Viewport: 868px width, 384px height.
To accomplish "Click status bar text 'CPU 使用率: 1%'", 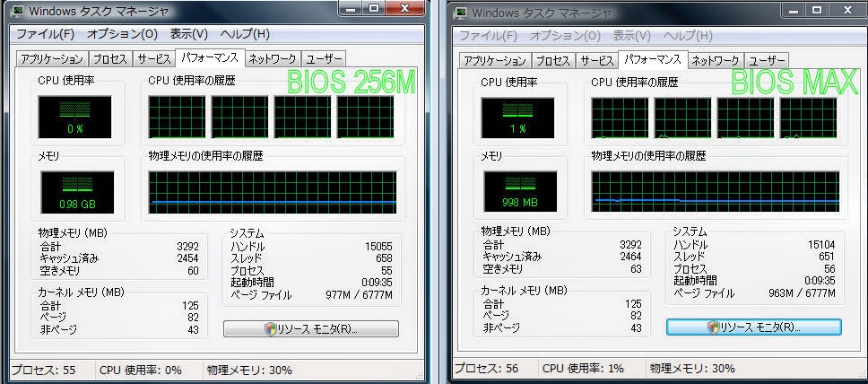I will 584,369.
